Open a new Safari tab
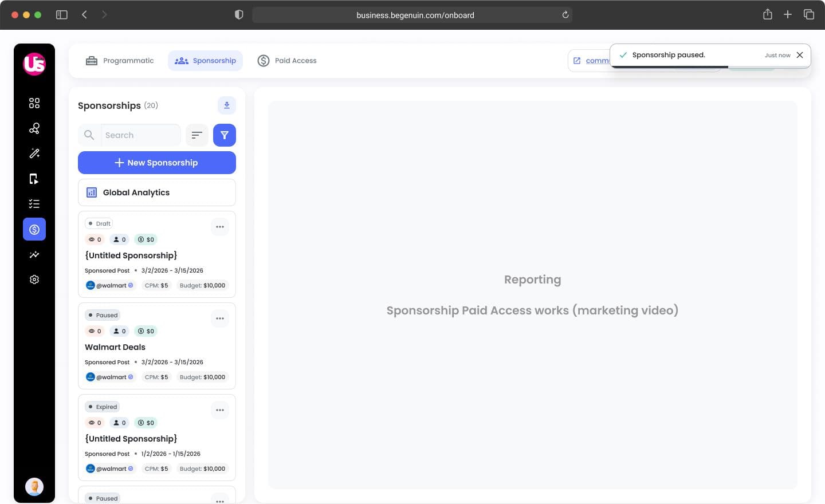The height and width of the screenshot is (504, 825). pos(788,14)
